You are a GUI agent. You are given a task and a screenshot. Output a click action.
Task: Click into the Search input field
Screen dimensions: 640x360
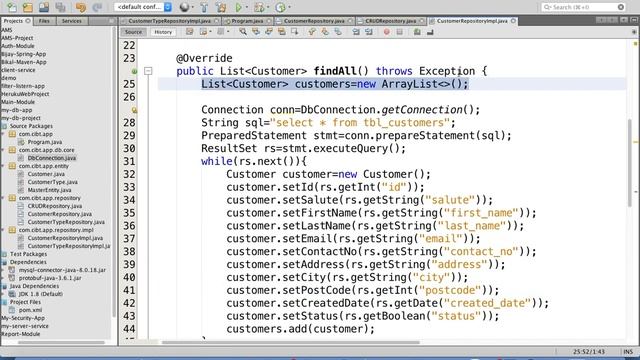pos(583,7)
